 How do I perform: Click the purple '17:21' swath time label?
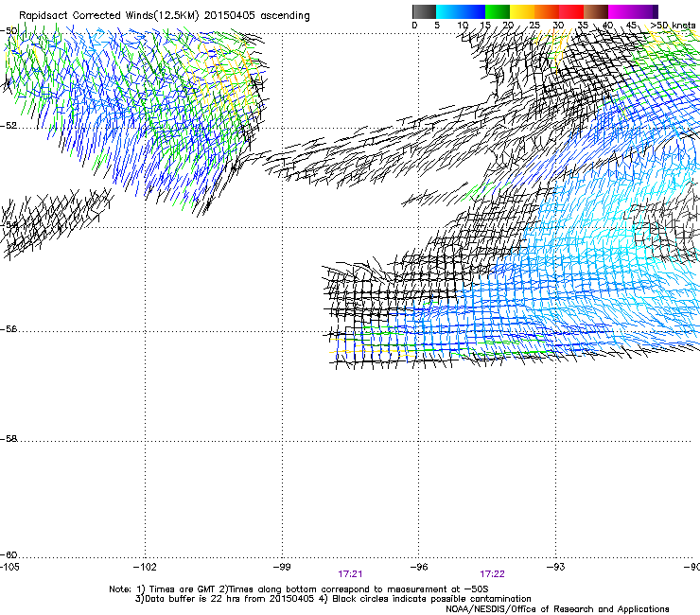[350, 574]
